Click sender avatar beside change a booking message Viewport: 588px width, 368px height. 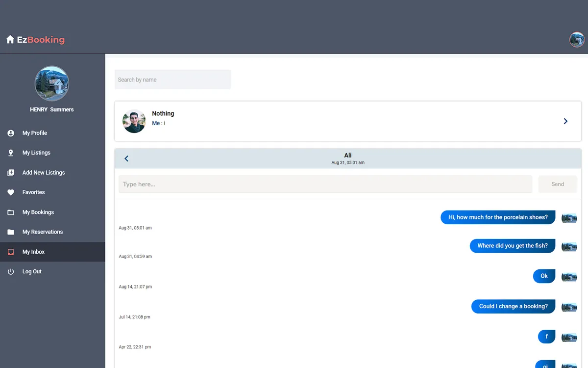pyautogui.click(x=569, y=307)
